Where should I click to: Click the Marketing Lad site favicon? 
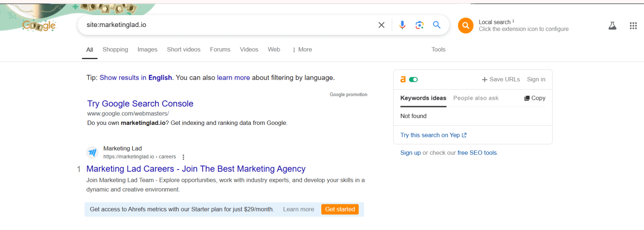click(x=92, y=152)
